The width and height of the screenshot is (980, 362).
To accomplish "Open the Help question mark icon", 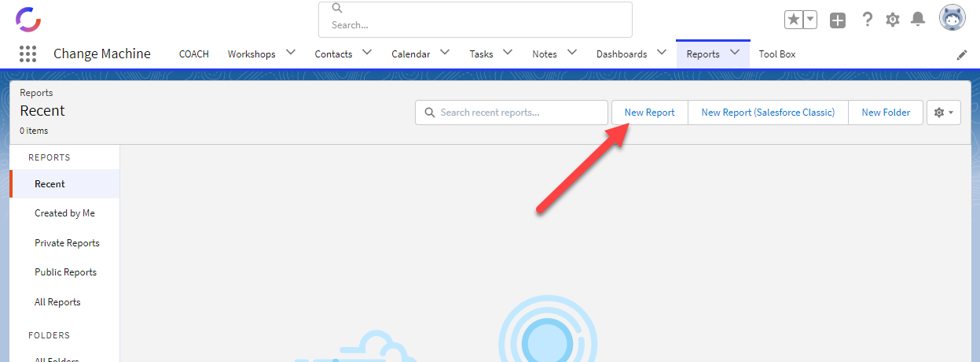I will coord(868,20).
